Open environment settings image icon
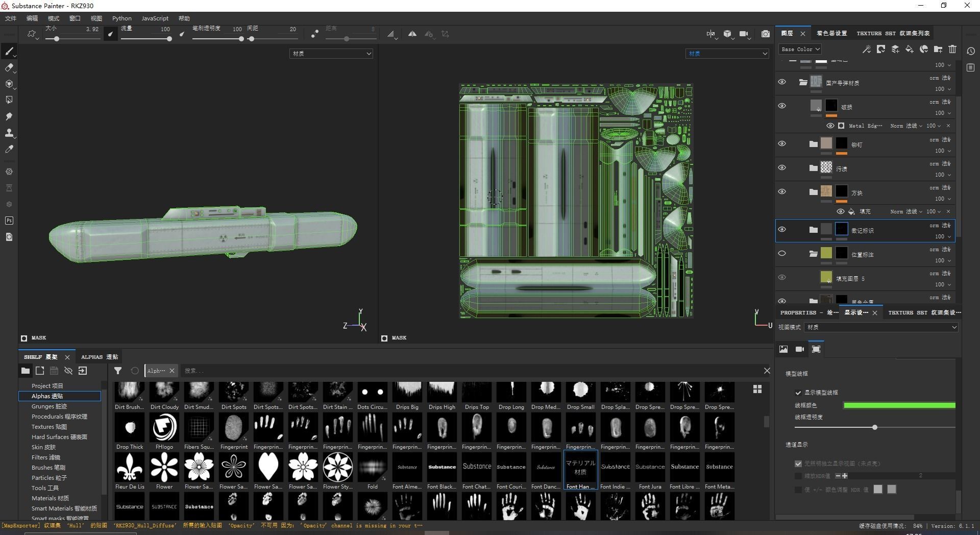This screenshot has width=980, height=535. click(783, 349)
